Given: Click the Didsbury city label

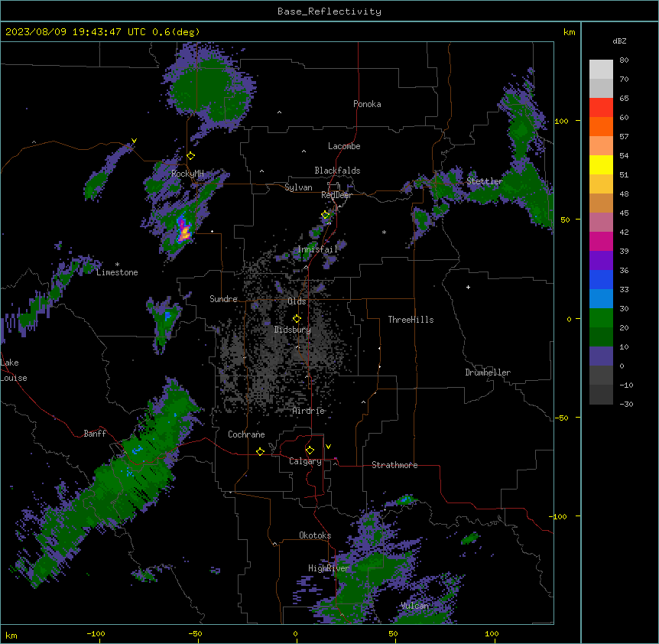Looking at the screenshot, I should point(293,330).
